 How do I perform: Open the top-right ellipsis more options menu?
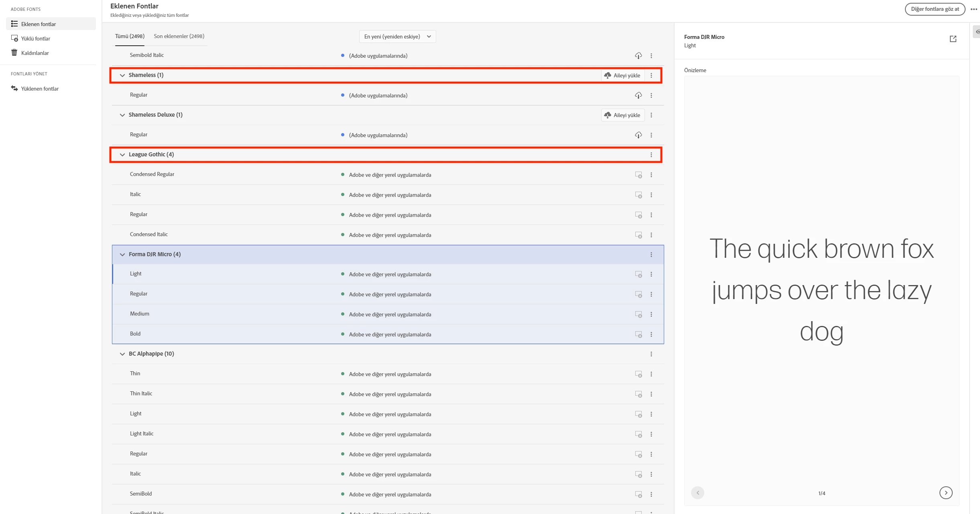[974, 9]
